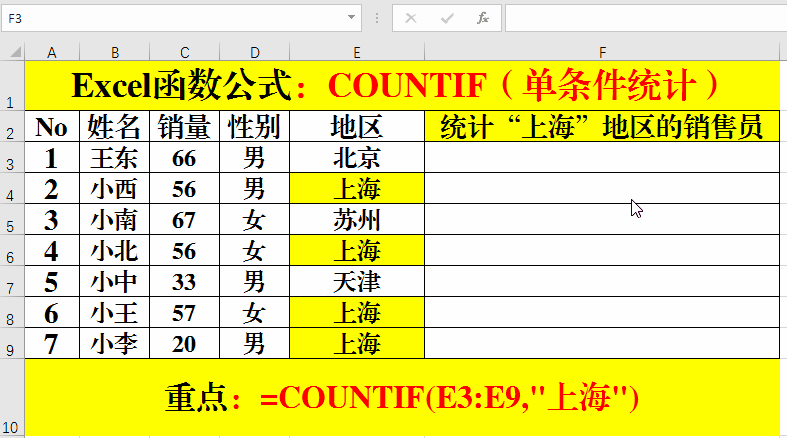The height and width of the screenshot is (438, 787).
Task: Select row 8 header
Action: [x=12, y=313]
